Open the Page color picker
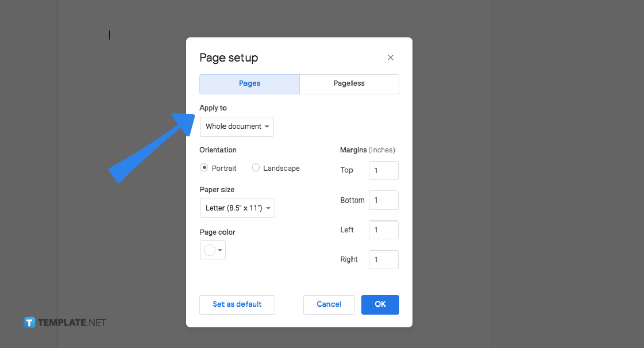 (209, 250)
